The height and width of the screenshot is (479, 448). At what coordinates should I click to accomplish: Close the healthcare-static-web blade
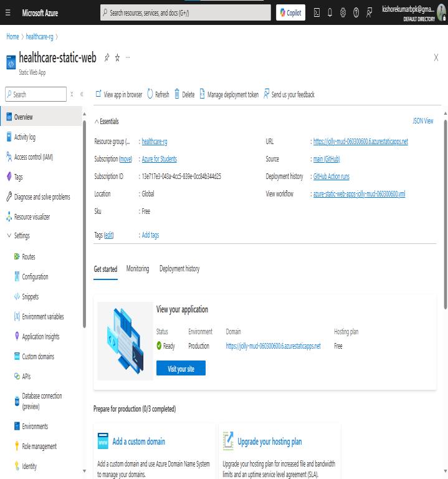[436, 57]
